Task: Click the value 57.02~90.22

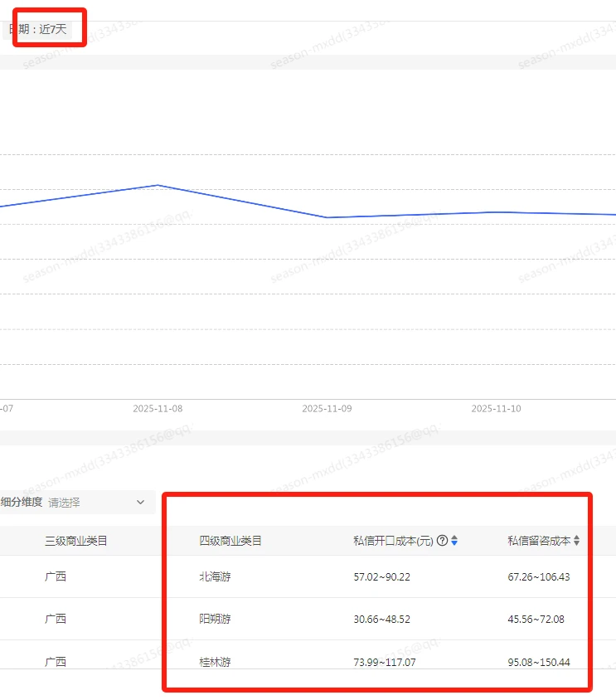Action: [x=382, y=576]
